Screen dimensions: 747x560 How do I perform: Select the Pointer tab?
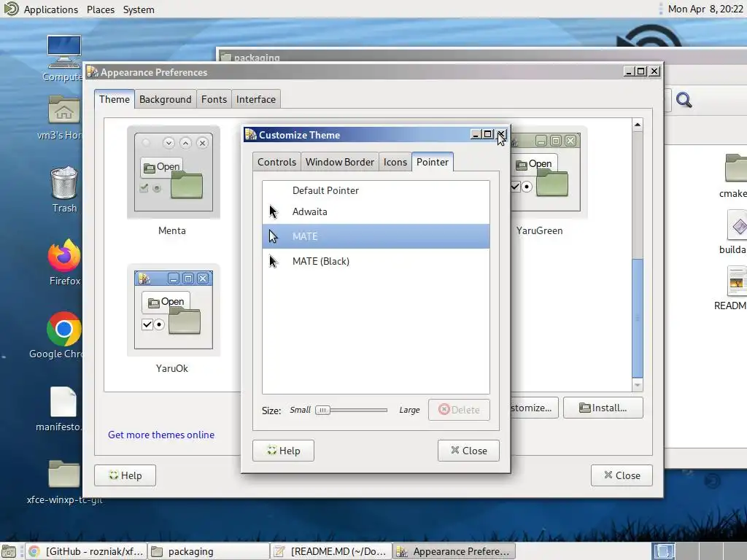[433, 162]
